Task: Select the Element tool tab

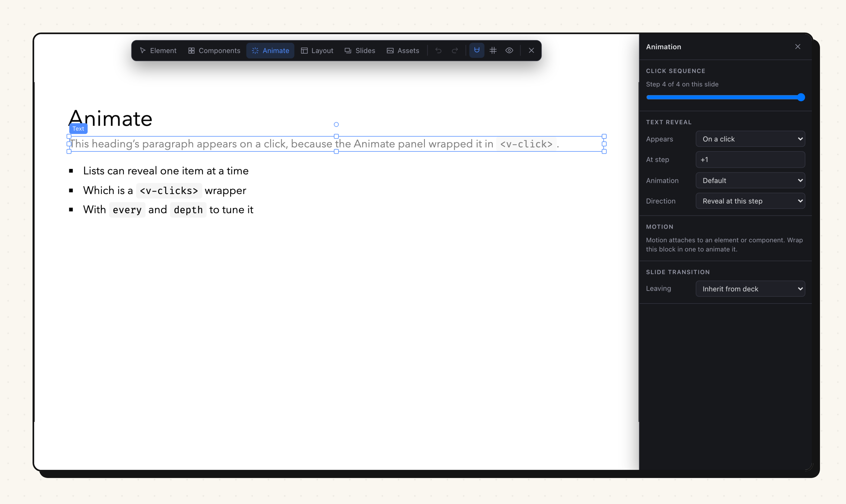Action: tap(158, 51)
